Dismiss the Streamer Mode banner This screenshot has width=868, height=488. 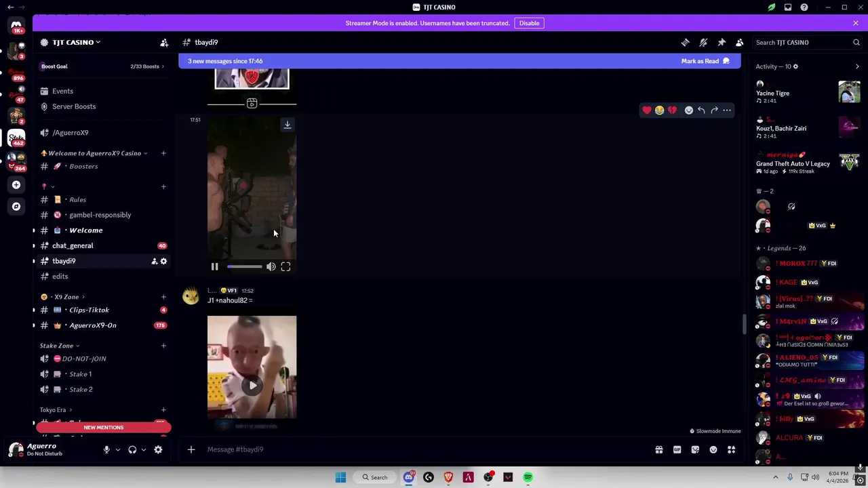click(855, 23)
